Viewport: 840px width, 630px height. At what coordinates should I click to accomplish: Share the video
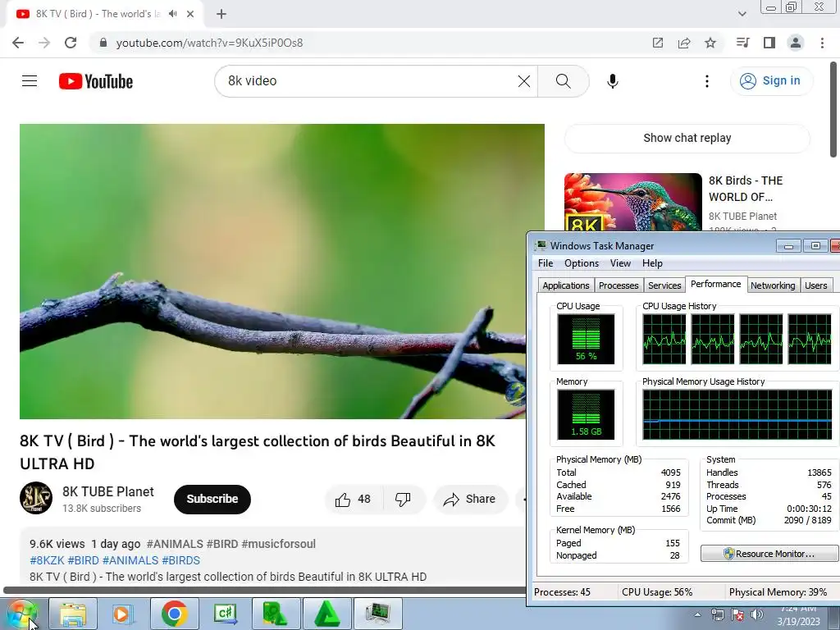[470, 500]
